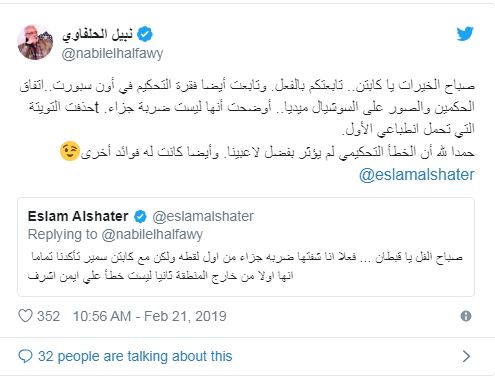This screenshot has width=495, height=388.
Task: Click the Twitter bird logo
Action: point(465,34)
